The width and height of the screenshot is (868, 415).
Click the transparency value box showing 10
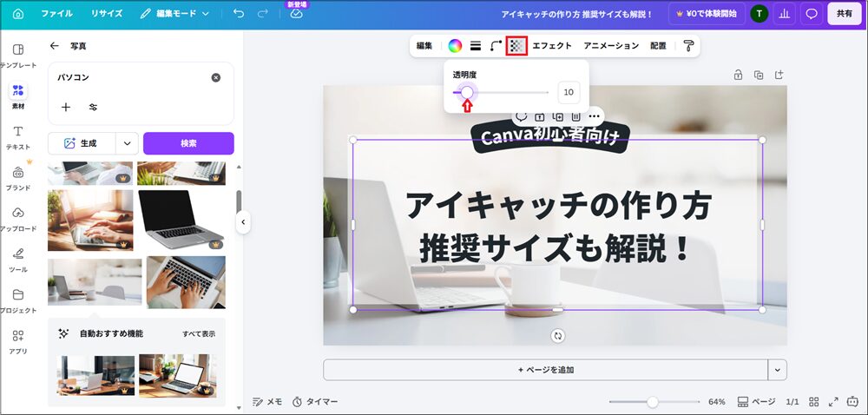click(569, 92)
